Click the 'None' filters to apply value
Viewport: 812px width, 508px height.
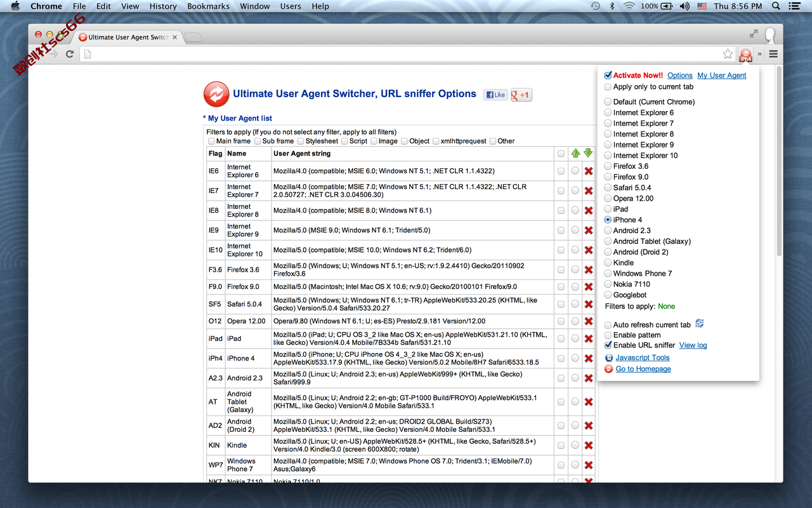click(666, 306)
